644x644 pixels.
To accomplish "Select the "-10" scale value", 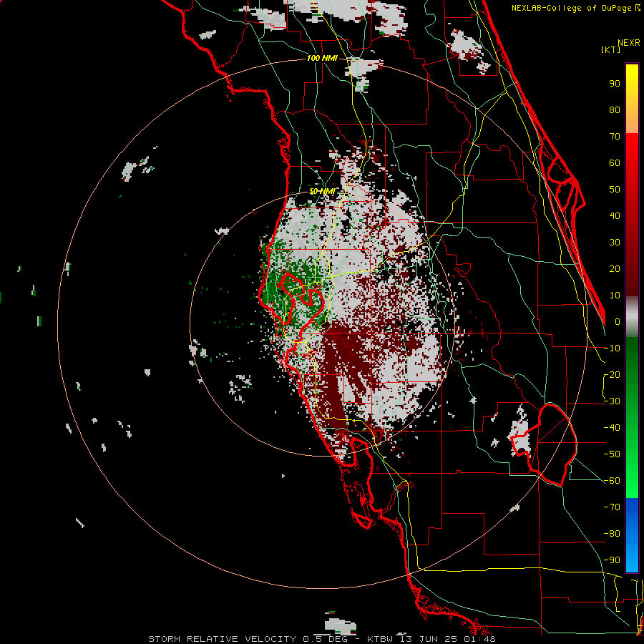I will (612, 348).
